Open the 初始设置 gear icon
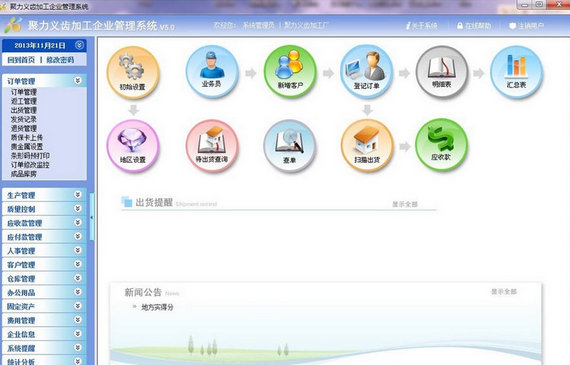Image resolution: width=570 pixels, height=365 pixels. click(x=133, y=72)
